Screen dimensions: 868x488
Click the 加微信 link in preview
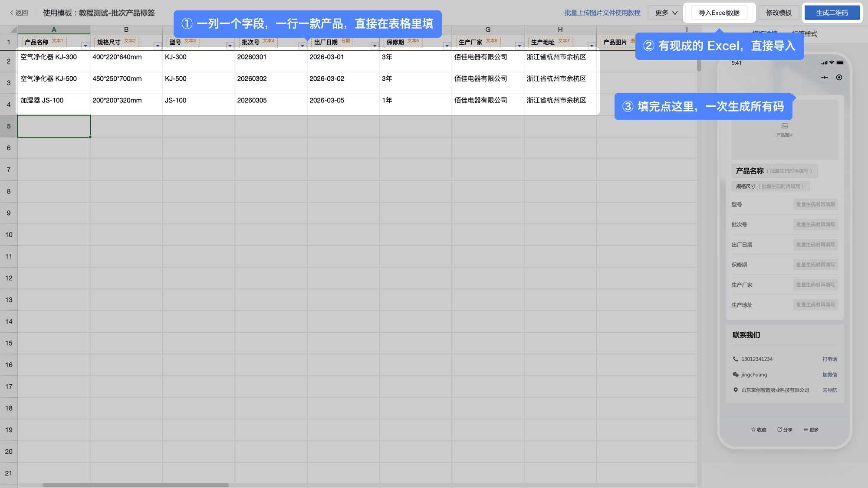pyautogui.click(x=829, y=374)
